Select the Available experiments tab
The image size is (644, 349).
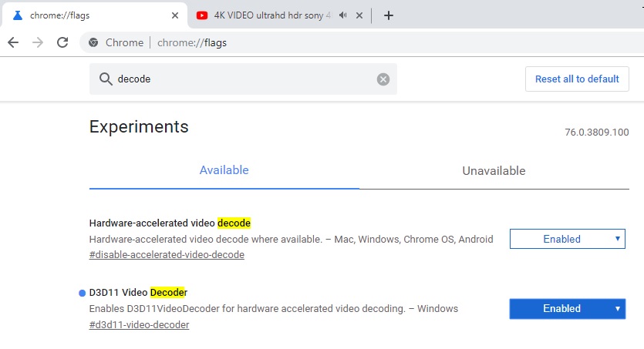coord(224,170)
